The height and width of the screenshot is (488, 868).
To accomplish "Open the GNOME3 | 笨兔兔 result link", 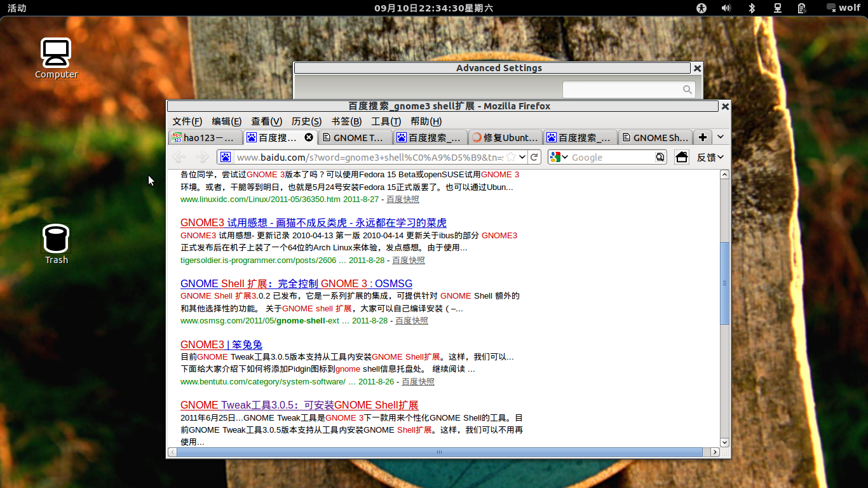I will pos(221,344).
